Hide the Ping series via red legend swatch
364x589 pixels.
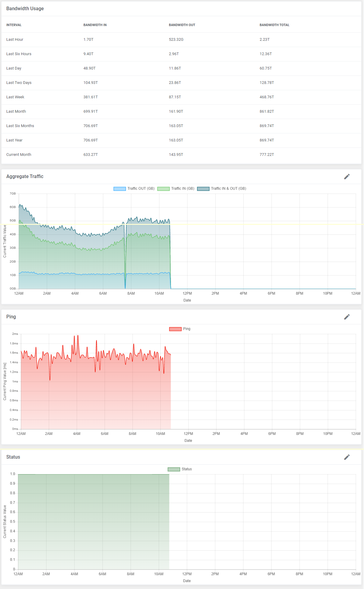(175, 329)
